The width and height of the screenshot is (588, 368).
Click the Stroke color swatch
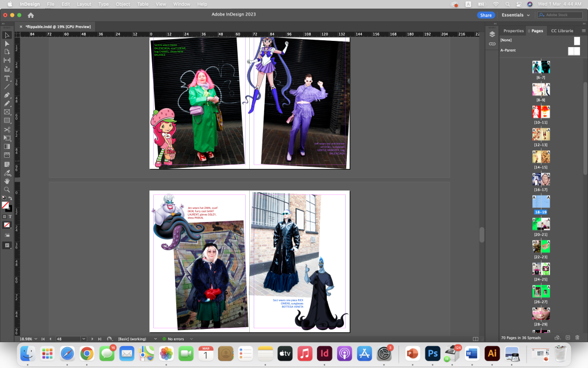[x=9, y=209]
